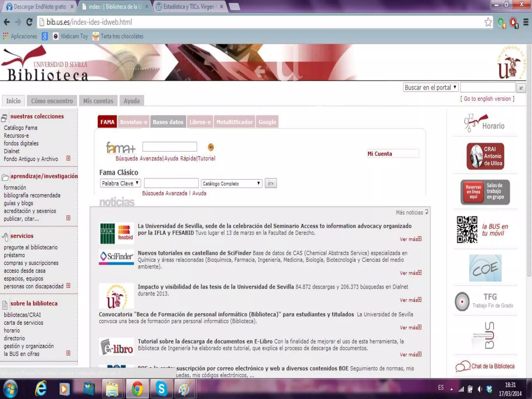Open the Buscar en el portal dropdown
This screenshot has width=532, height=399.
(430, 87)
